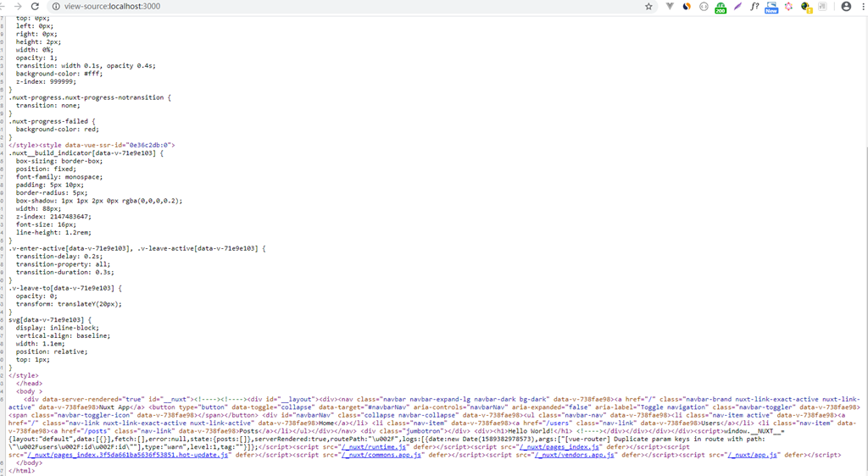Open the _nuxt/pages_index.js script link
The image size is (868, 476).
[559, 446]
